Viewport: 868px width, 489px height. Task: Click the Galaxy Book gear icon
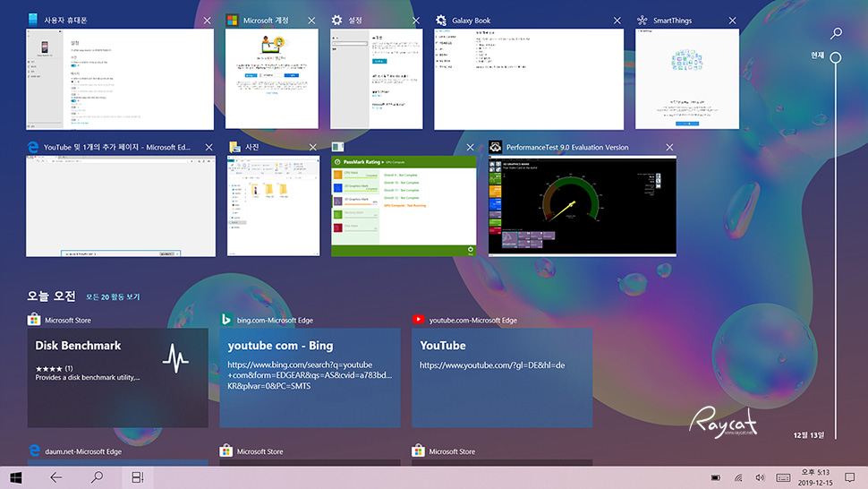pyautogui.click(x=441, y=21)
